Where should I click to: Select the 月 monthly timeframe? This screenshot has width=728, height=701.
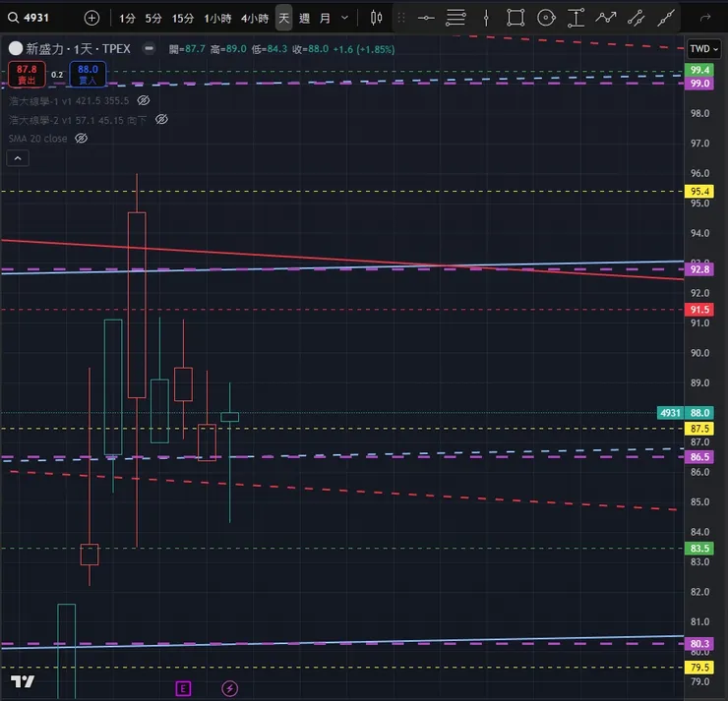(x=325, y=18)
